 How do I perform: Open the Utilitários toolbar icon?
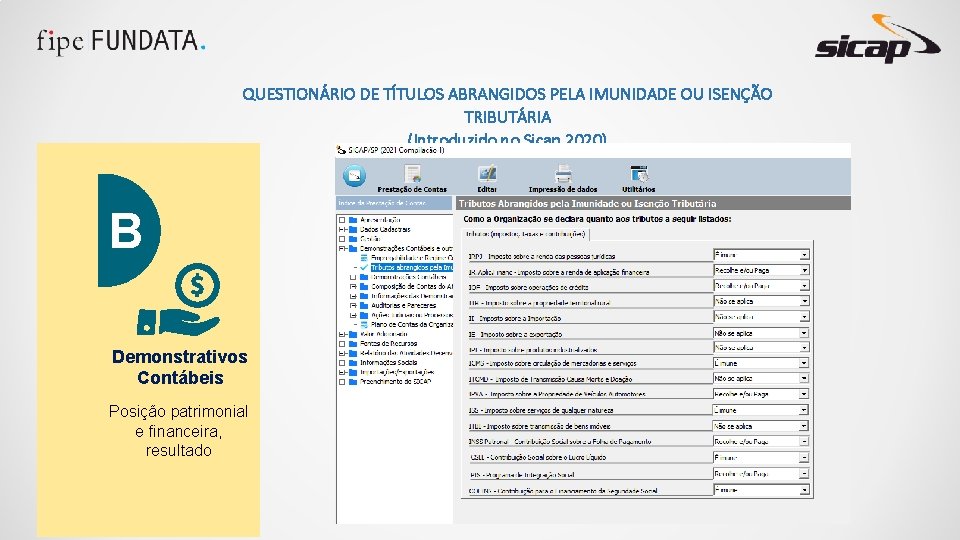639,174
